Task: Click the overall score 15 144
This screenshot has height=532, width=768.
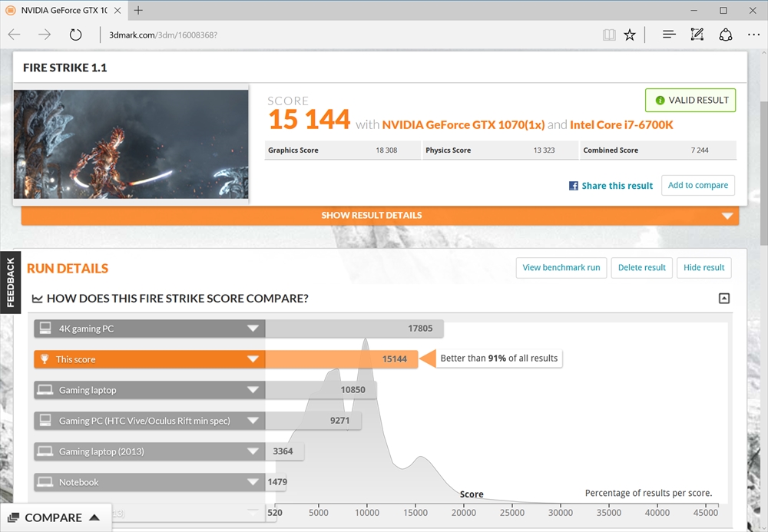Action: point(310,120)
